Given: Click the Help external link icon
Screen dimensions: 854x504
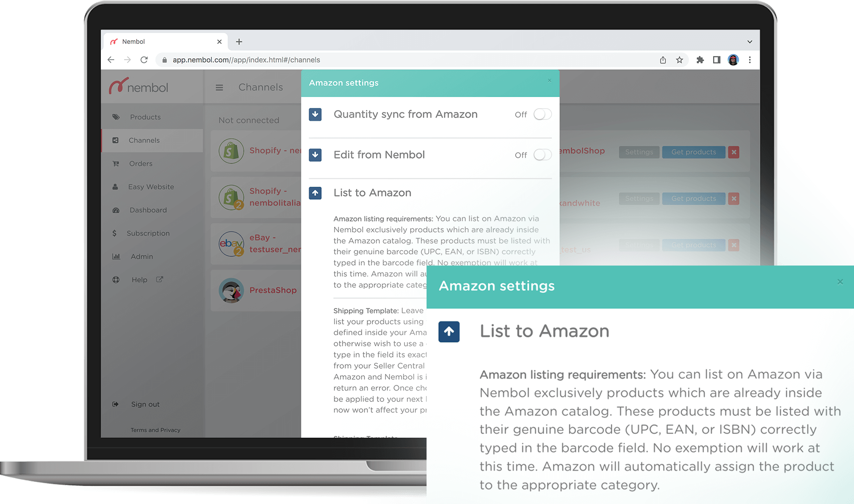Looking at the screenshot, I should coord(160,280).
